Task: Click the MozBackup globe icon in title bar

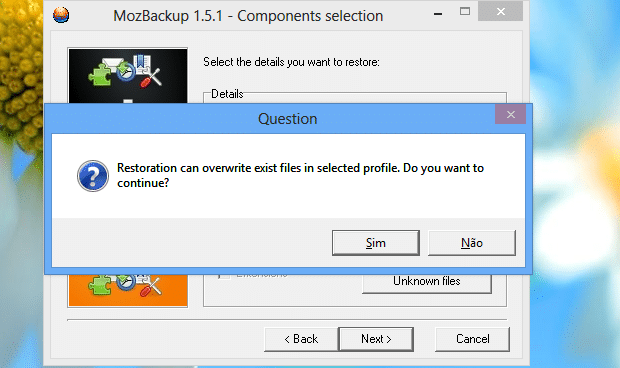Action: click(61, 15)
